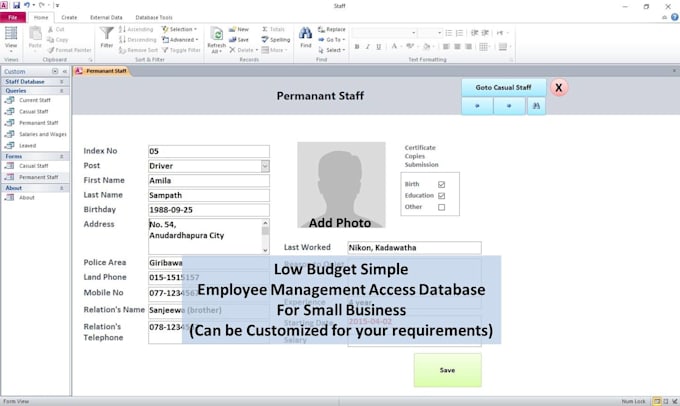The height and width of the screenshot is (406, 680).
Task: Tick the Other certificate checkbox
Action: click(x=441, y=207)
